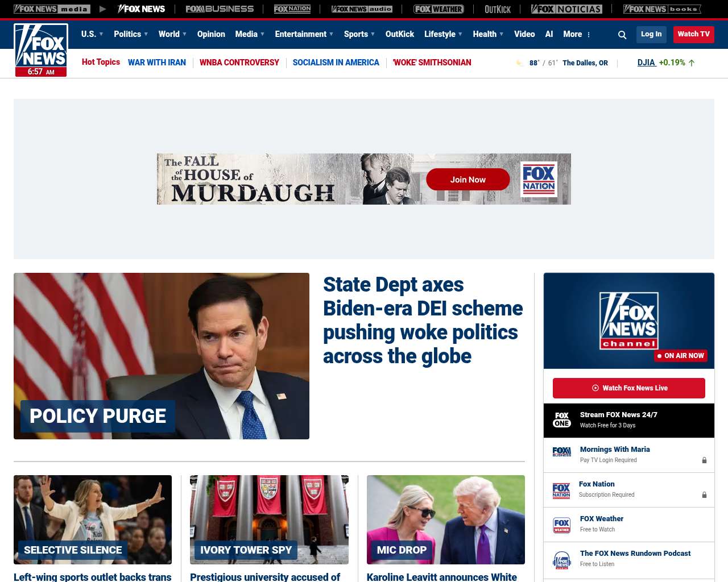Screen dimensions: 728x582
Task: Click the Fall of the House of Murdaugh banner
Action: [364, 179]
